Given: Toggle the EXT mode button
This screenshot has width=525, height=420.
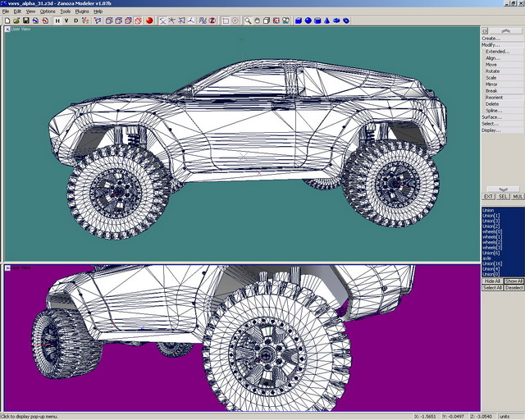Looking at the screenshot, I should point(488,197).
